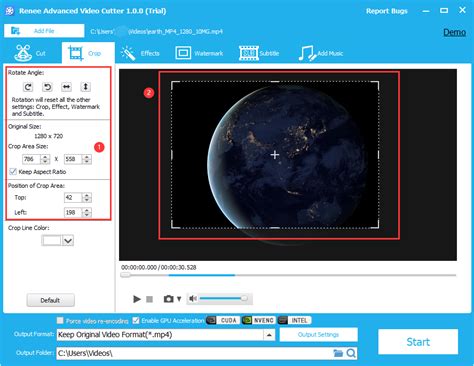Click Output Format combo box
Image resolution: width=474 pixels, height=366 pixels.
[x=166, y=335]
